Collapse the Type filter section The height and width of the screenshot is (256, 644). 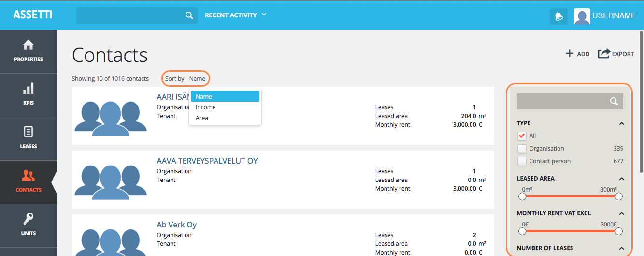(x=621, y=123)
